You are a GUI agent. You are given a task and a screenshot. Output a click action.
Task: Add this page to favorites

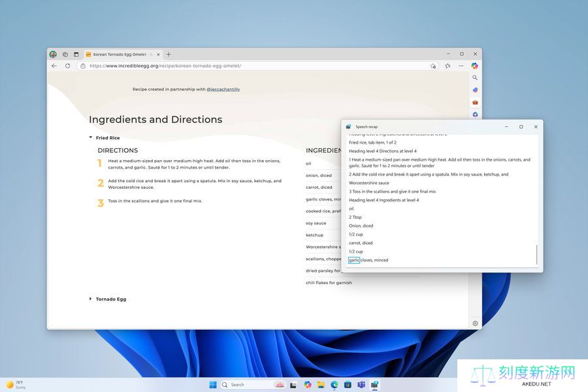click(433, 66)
